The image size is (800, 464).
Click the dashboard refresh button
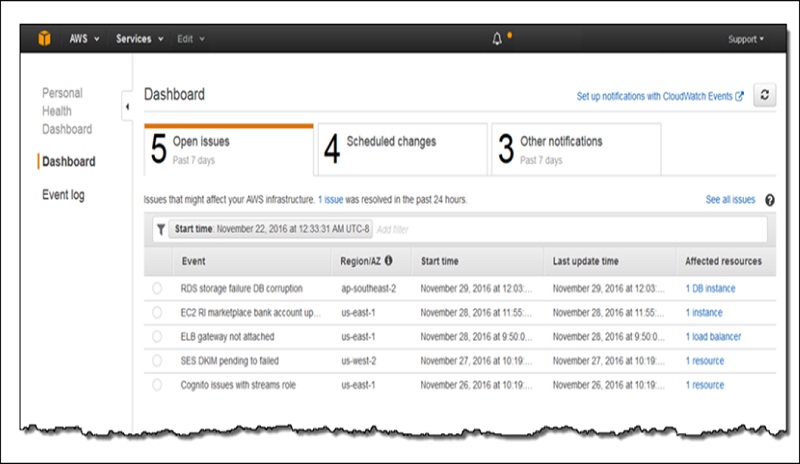(x=765, y=95)
